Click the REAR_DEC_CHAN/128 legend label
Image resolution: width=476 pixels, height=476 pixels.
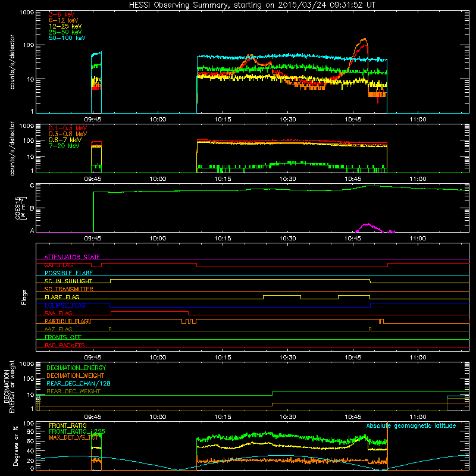tap(79, 383)
